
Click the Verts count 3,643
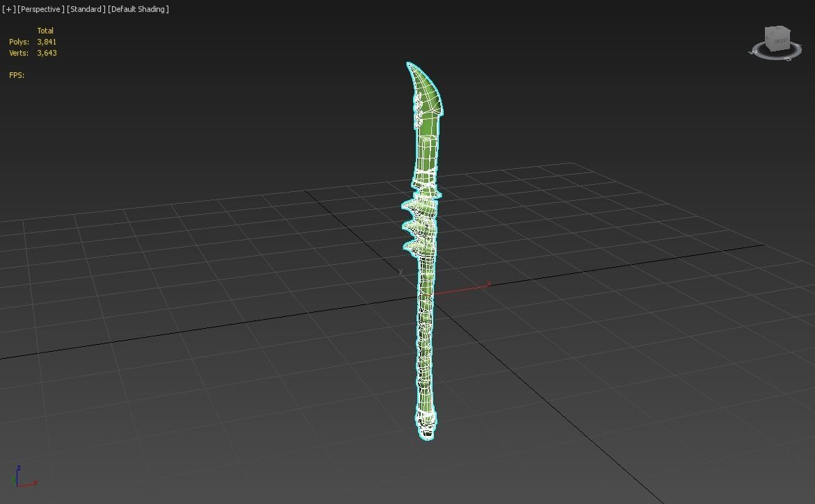[x=47, y=53]
